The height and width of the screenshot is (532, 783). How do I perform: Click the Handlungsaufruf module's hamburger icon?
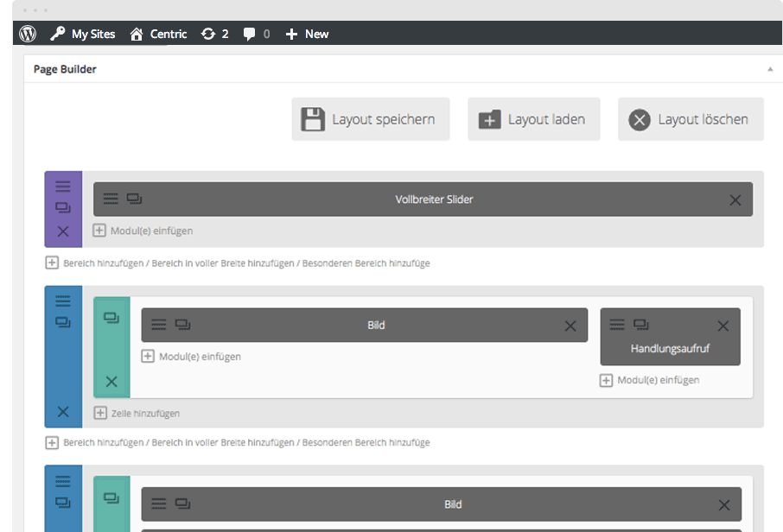click(617, 325)
